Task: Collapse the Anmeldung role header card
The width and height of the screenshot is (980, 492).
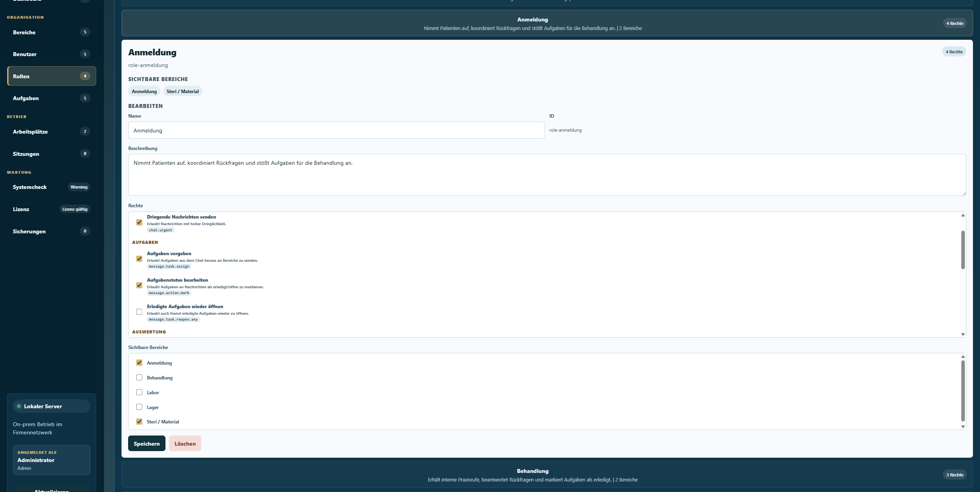Action: coord(547,23)
